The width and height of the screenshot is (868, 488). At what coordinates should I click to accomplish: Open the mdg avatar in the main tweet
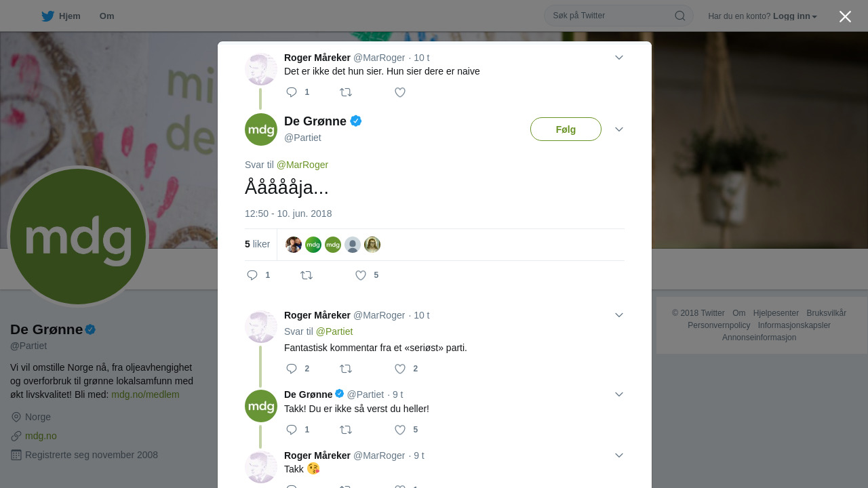tap(261, 129)
